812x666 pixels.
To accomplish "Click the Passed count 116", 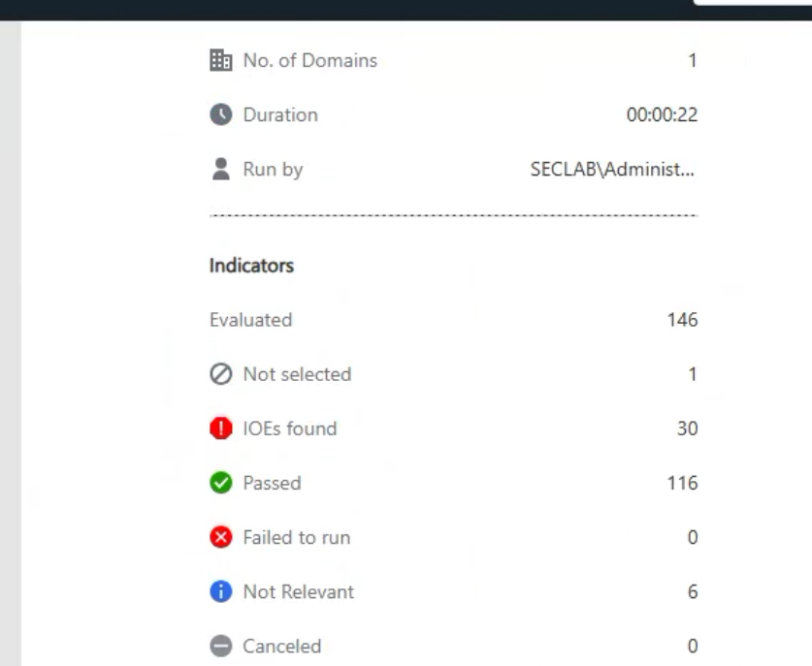I will [682, 483].
